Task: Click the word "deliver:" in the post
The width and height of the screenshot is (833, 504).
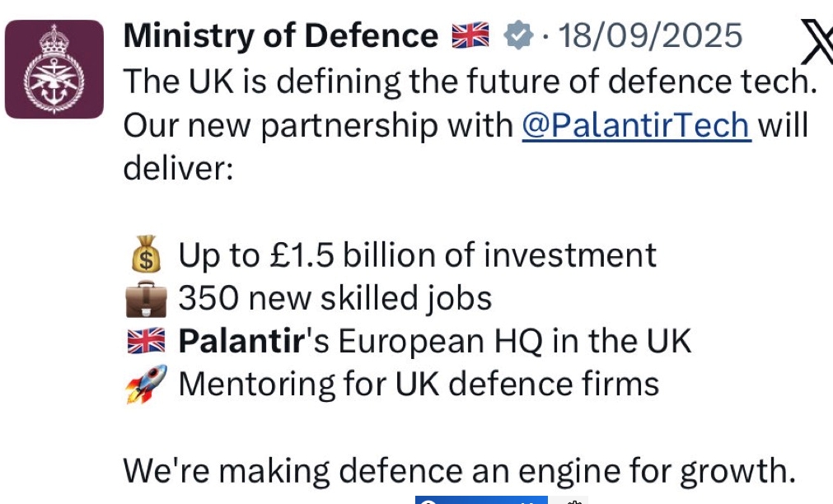Action: (x=178, y=169)
